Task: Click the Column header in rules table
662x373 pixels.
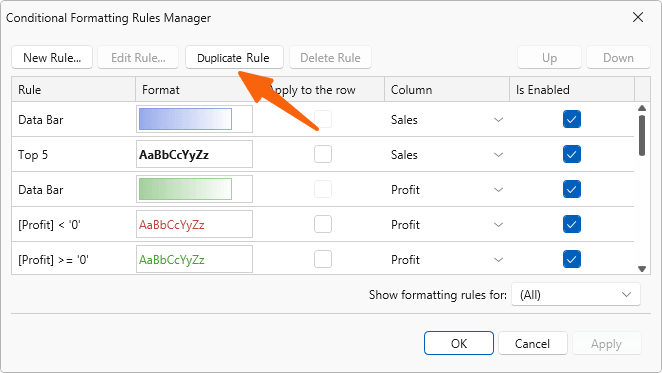Action: (447, 90)
